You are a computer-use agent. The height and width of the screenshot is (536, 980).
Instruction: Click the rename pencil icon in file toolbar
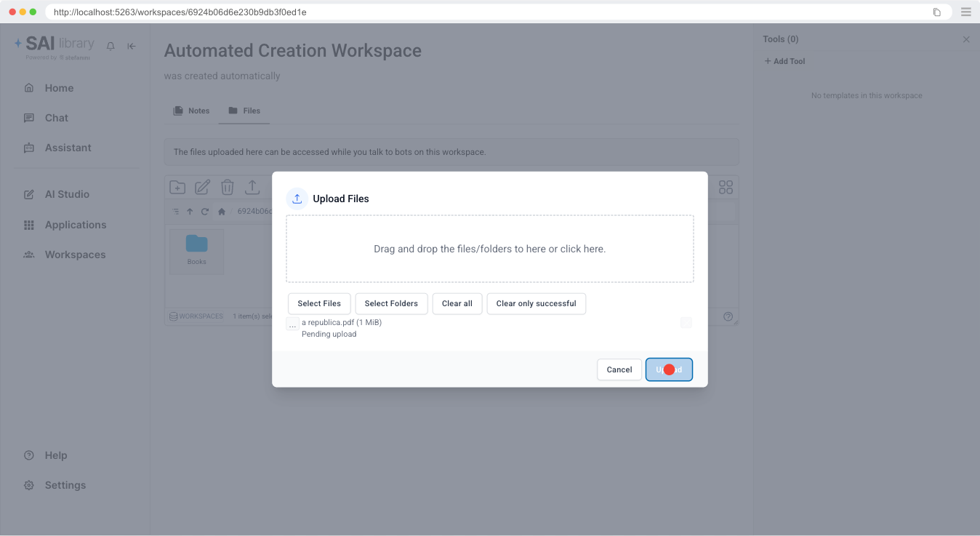[202, 188]
